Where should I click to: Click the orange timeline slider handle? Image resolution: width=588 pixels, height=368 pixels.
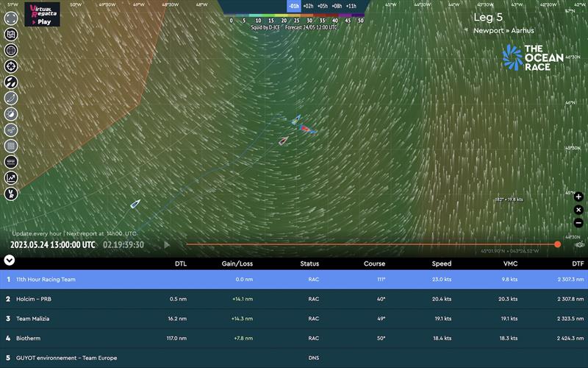(558, 244)
